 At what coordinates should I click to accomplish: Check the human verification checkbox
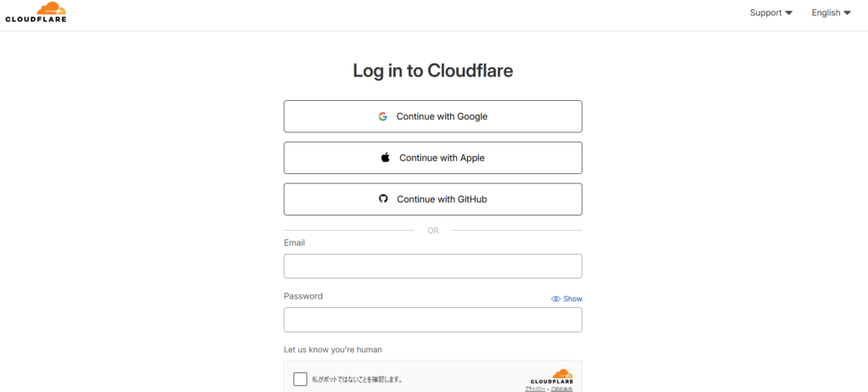(300, 379)
